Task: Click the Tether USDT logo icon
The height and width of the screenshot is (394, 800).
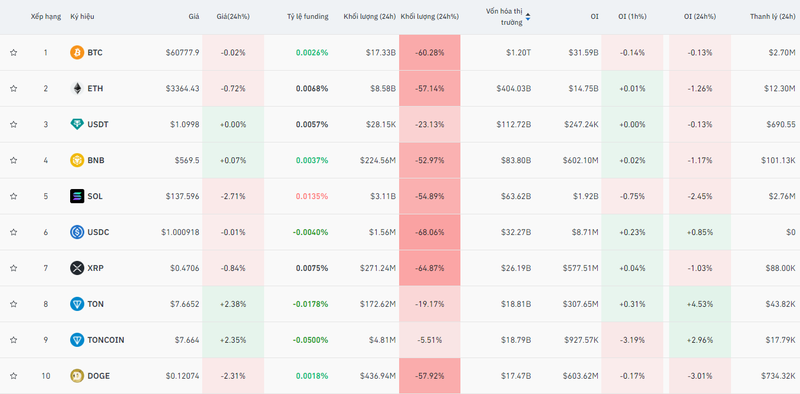Action: point(77,124)
